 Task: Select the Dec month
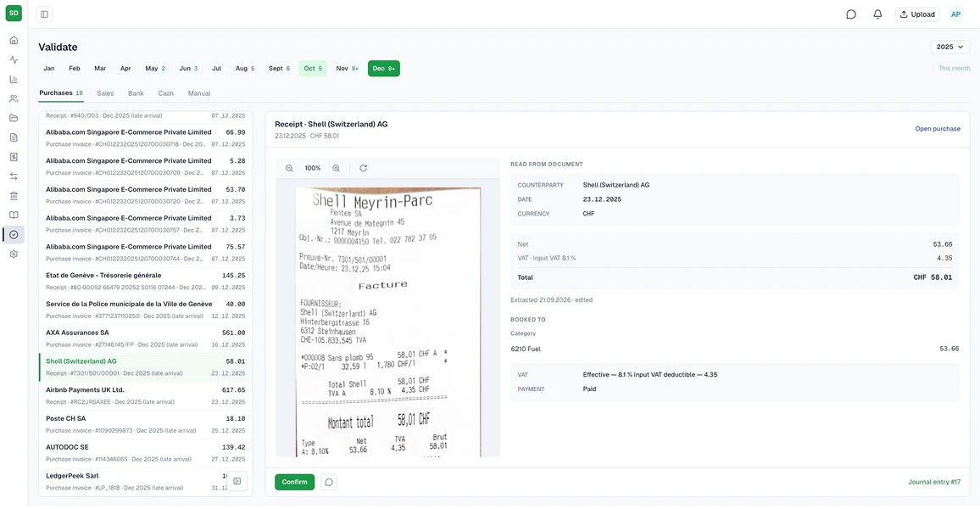(x=384, y=68)
